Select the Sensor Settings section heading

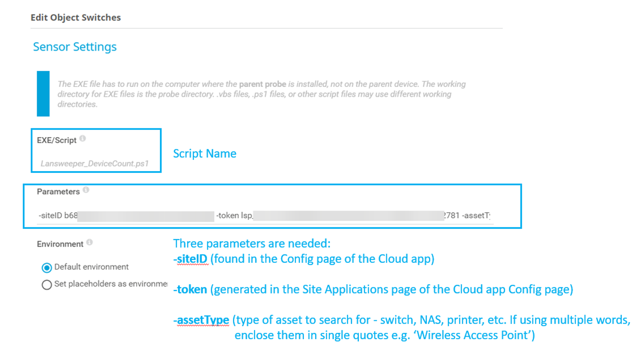click(75, 47)
